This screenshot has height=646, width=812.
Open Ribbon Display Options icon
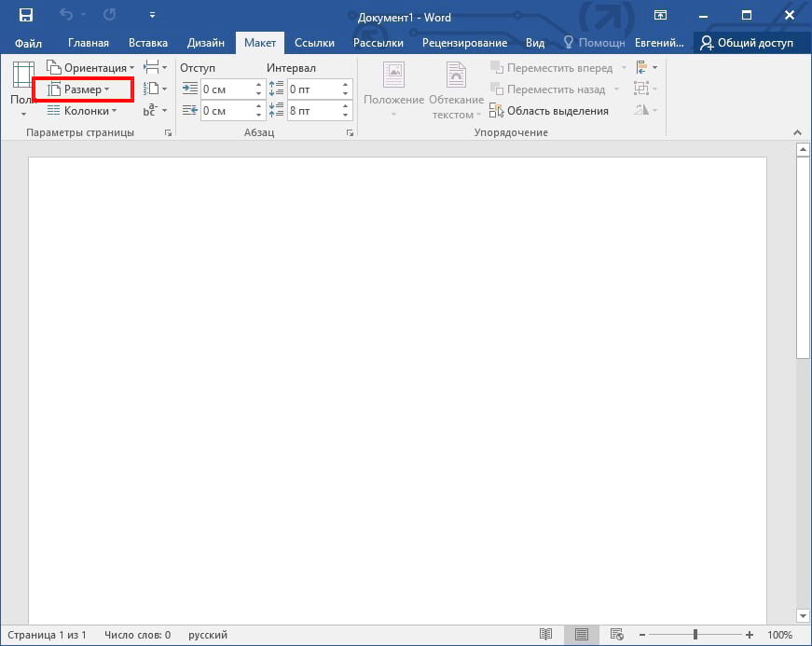(x=660, y=15)
